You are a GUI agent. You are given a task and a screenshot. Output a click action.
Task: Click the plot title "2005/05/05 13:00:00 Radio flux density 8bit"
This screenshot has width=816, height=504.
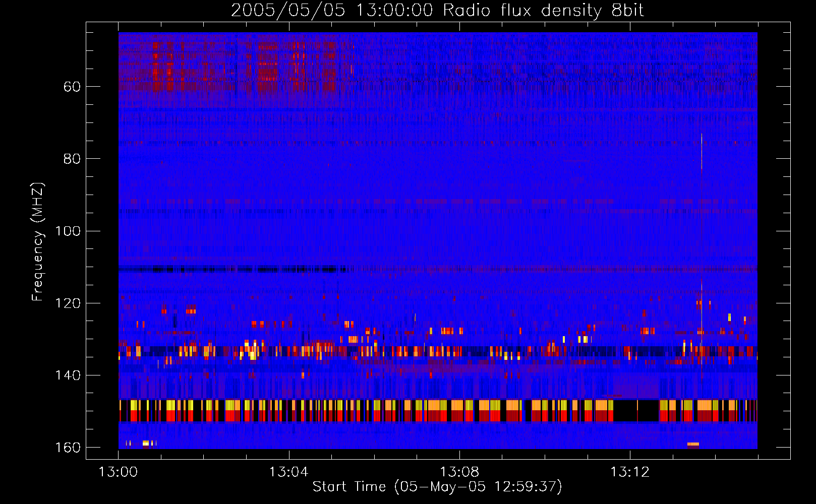pos(437,11)
